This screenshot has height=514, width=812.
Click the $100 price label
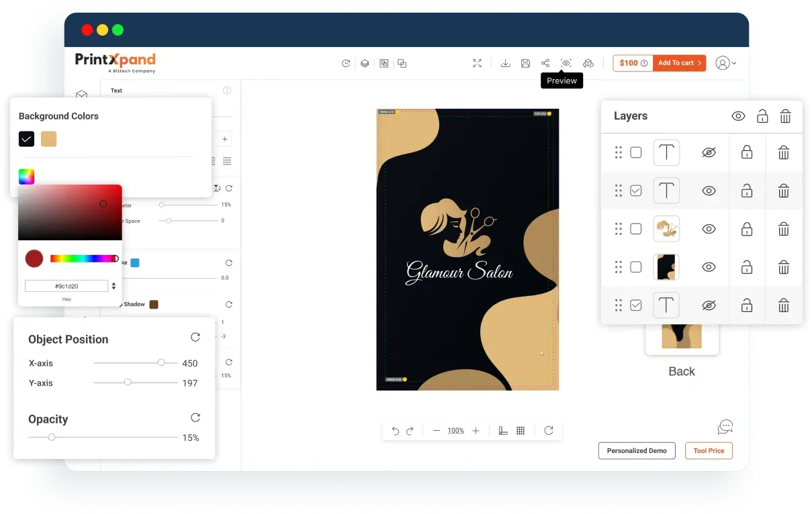629,63
